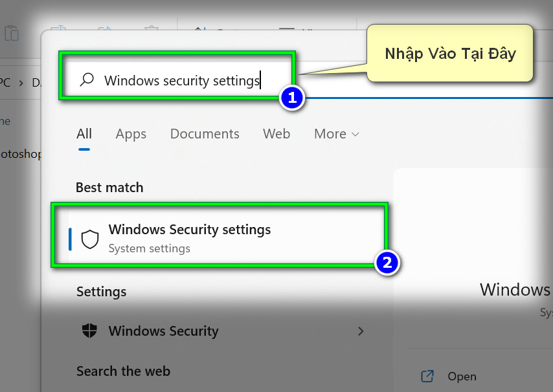Switch to the Web search tab
Image resolution: width=553 pixels, height=392 pixels.
[276, 134]
